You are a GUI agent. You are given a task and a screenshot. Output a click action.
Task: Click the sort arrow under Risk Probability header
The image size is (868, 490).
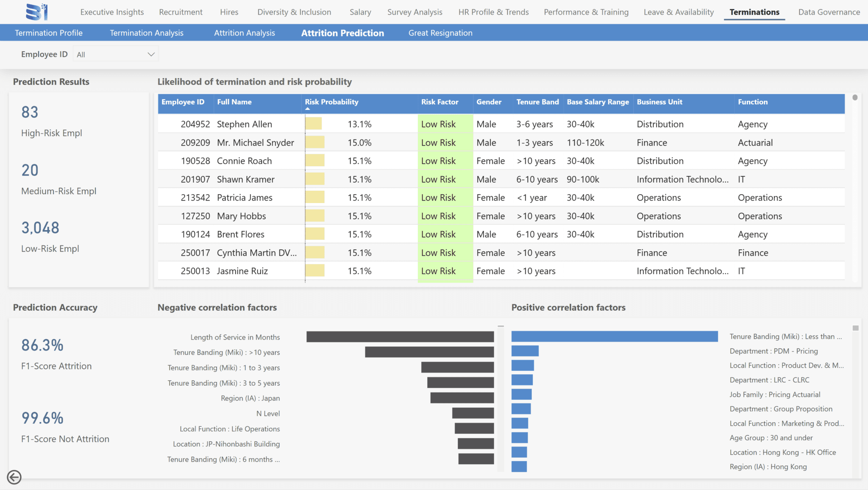pyautogui.click(x=308, y=109)
